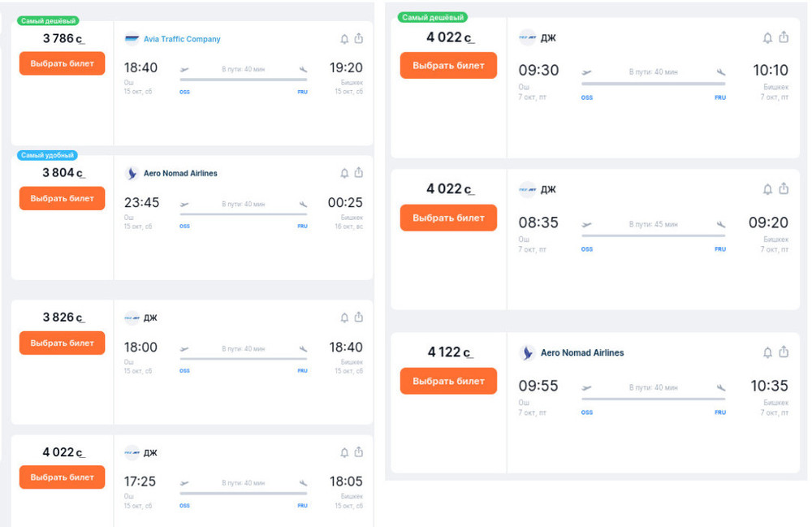Click bell icon on 23:45 Aero Nomad flight
This screenshot has width=812, height=527.
pyautogui.click(x=344, y=173)
